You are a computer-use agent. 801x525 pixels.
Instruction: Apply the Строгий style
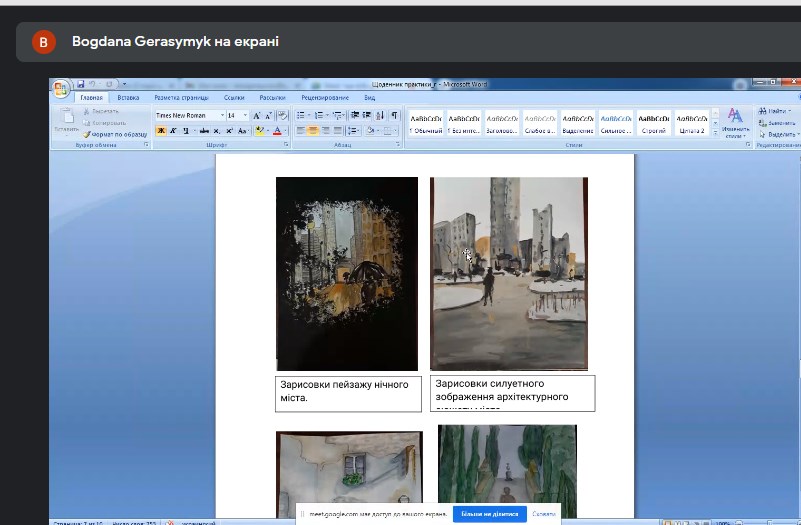pos(654,123)
